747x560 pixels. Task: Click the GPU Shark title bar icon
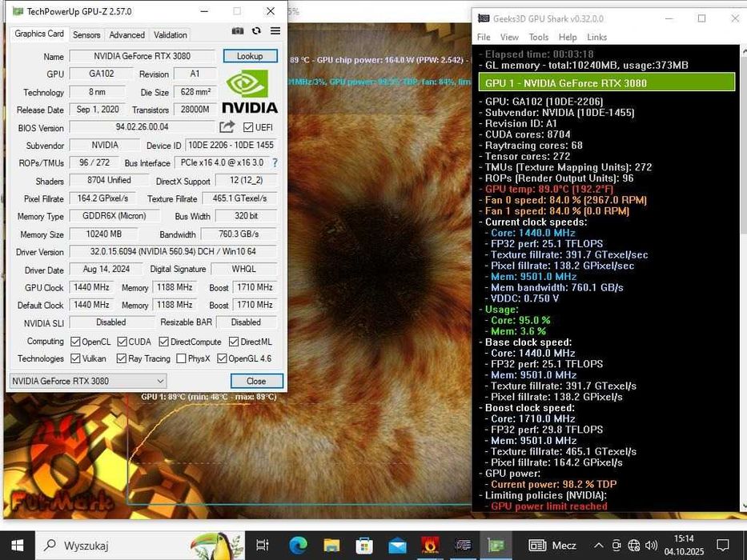[483, 18]
